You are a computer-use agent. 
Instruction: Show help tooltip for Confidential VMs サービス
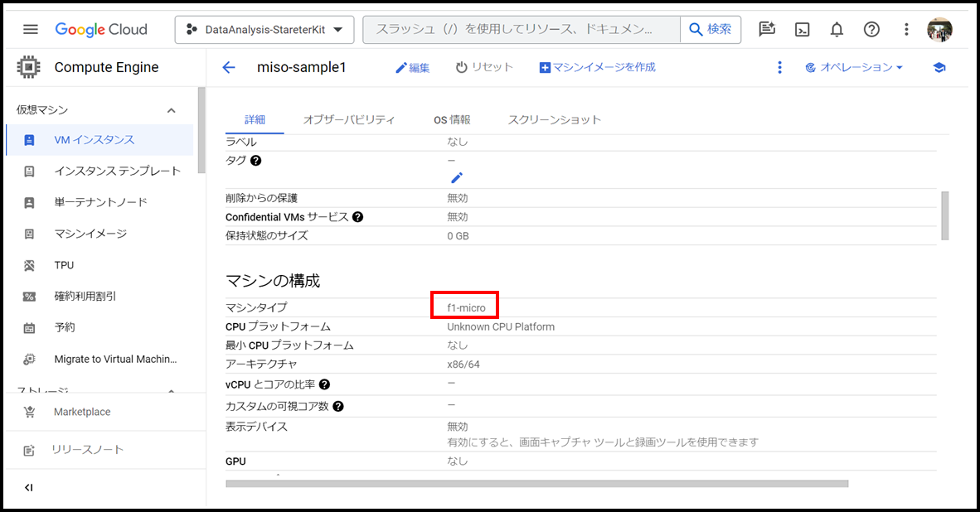(357, 217)
